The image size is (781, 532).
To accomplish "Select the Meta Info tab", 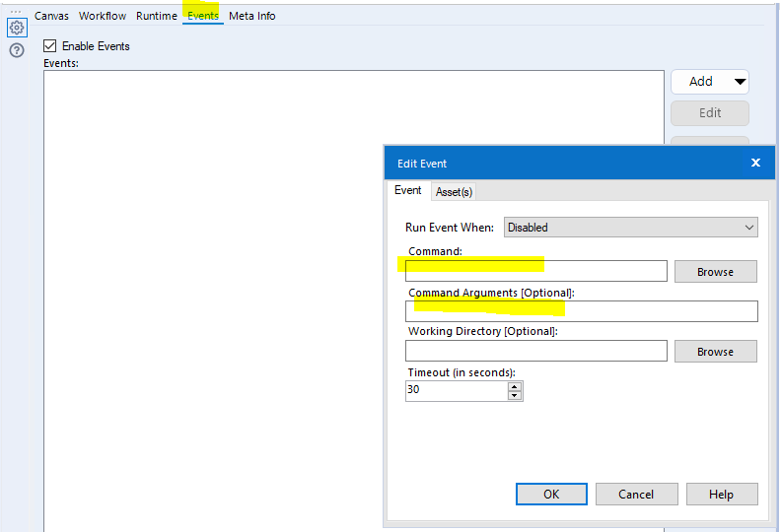I will click(252, 16).
